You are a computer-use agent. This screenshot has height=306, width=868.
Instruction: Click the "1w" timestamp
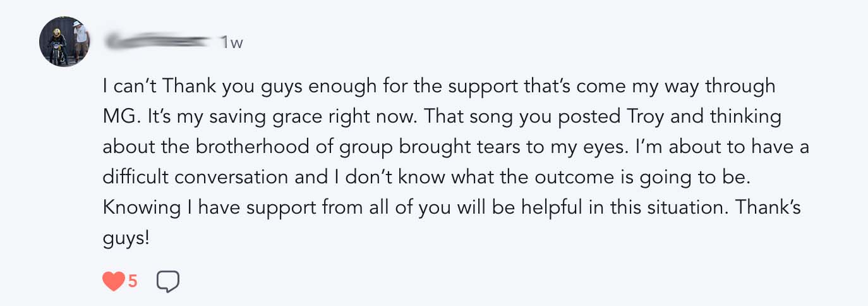point(231,43)
